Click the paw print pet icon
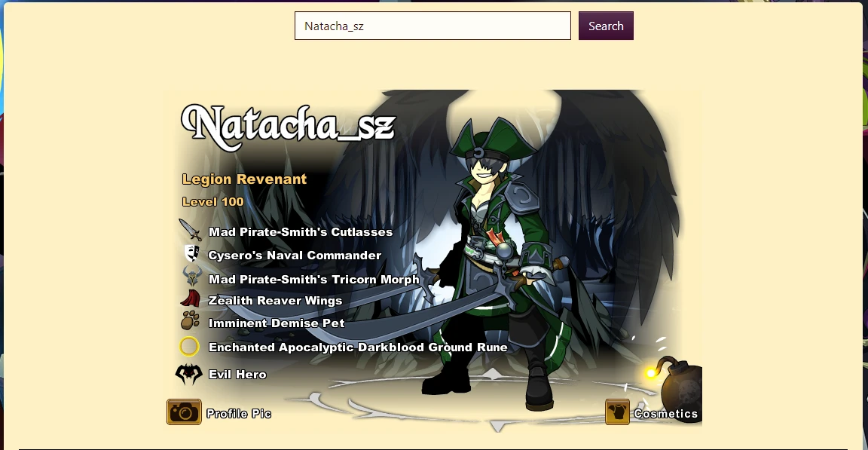Screen dimensions: 868x450 (x=190, y=320)
